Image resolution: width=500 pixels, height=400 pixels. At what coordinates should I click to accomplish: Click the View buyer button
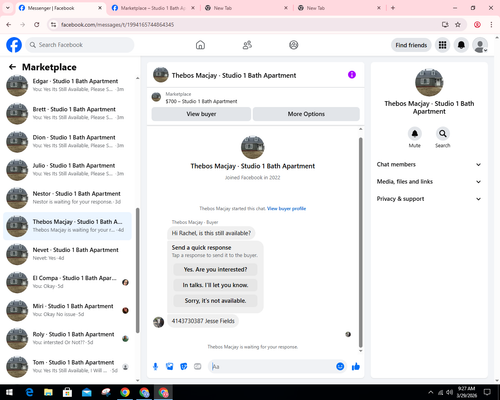[201, 114]
